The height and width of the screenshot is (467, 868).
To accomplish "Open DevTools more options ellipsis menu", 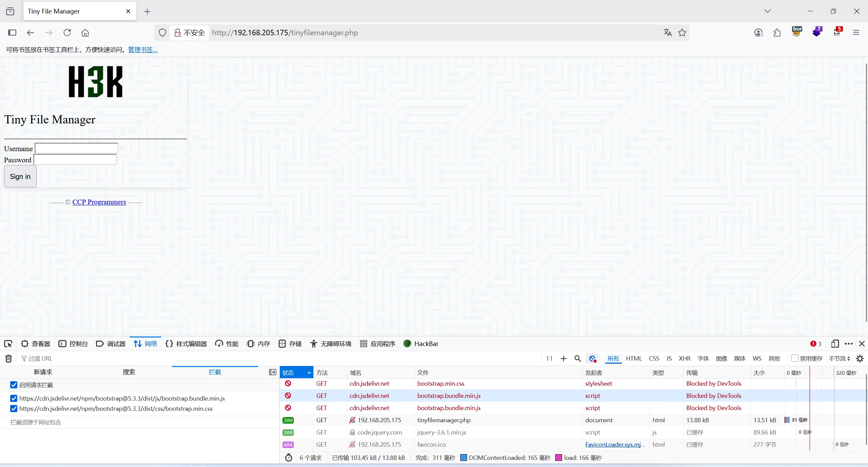I will coord(848,344).
